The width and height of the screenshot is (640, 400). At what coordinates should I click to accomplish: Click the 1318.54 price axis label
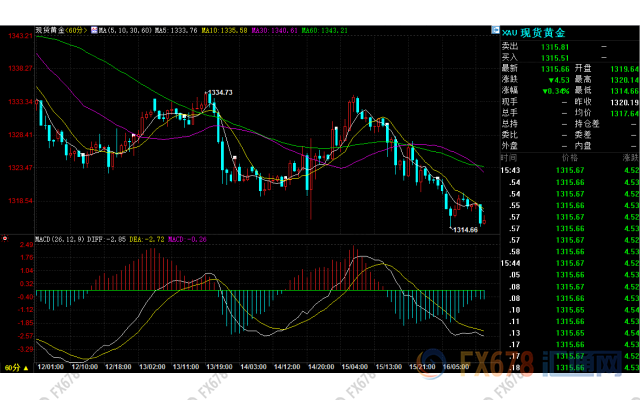(x=20, y=201)
